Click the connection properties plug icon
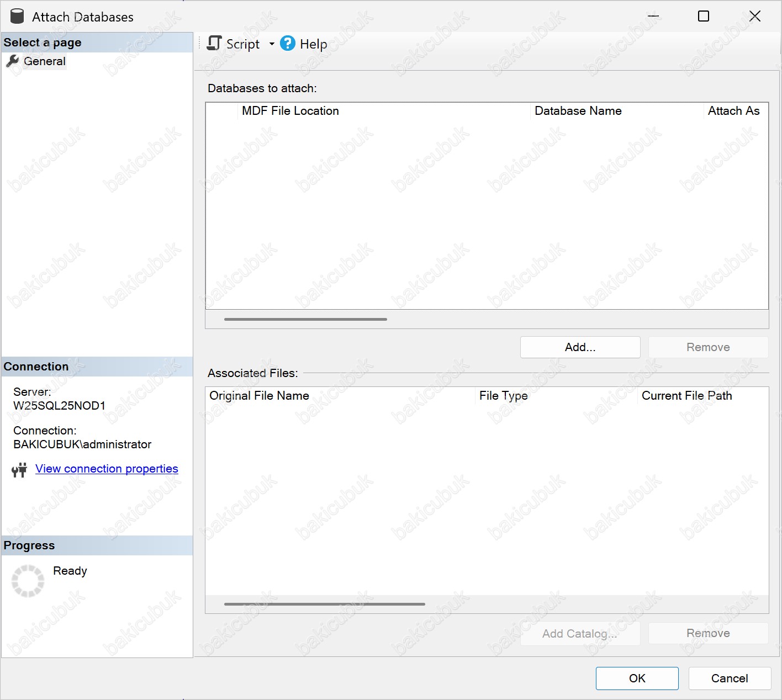782x700 pixels. click(x=19, y=470)
